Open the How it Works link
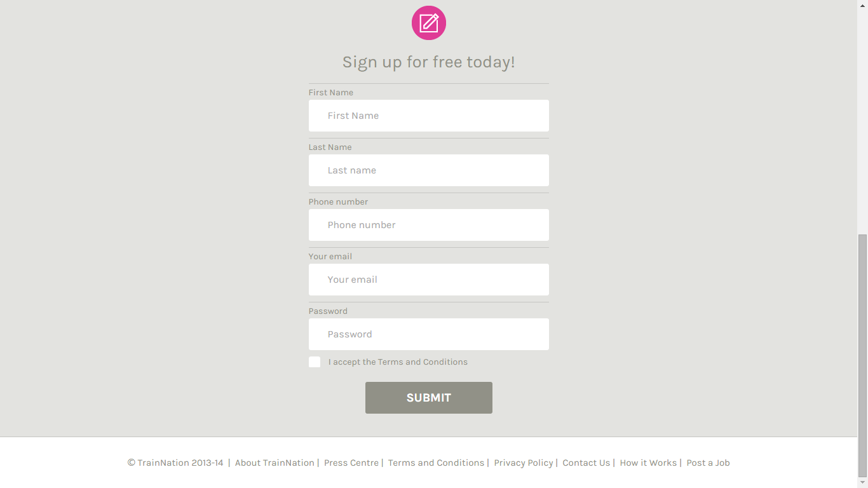The height and width of the screenshot is (488, 868). click(x=648, y=463)
